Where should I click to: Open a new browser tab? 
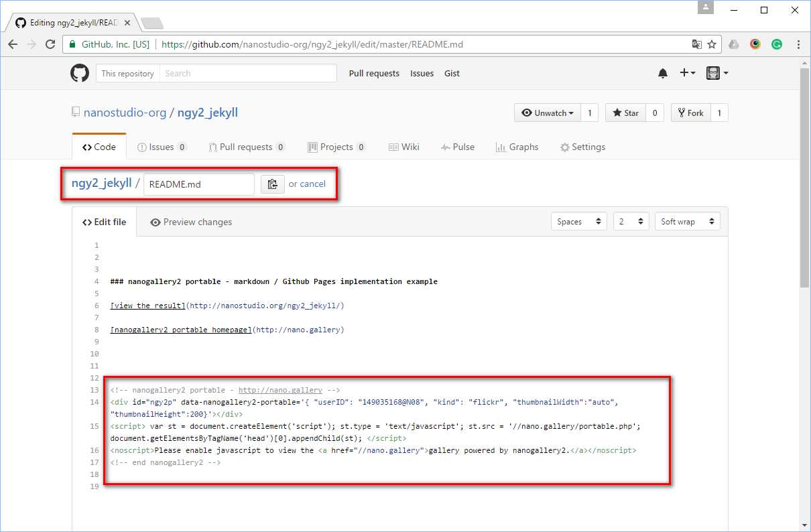pos(152,23)
